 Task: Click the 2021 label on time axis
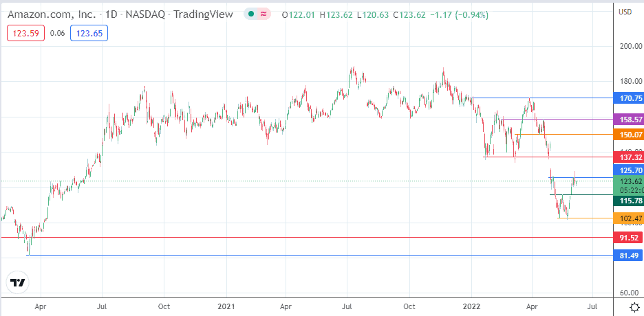(226, 306)
